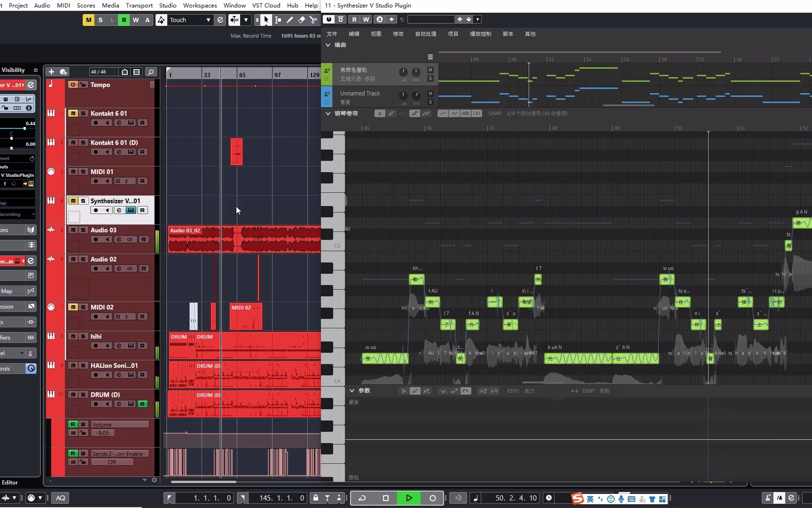
Task: Open the EDIT 张力 parameter selector
Action: click(x=521, y=391)
